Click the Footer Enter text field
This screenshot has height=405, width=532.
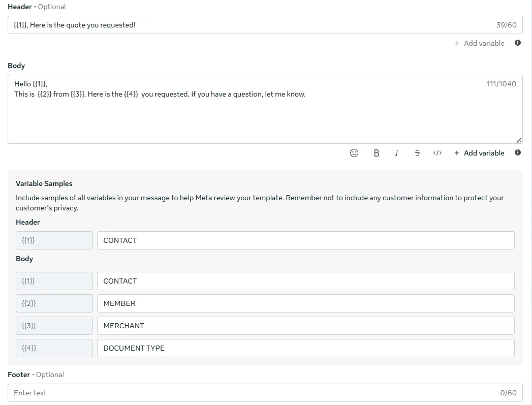[x=265, y=393]
